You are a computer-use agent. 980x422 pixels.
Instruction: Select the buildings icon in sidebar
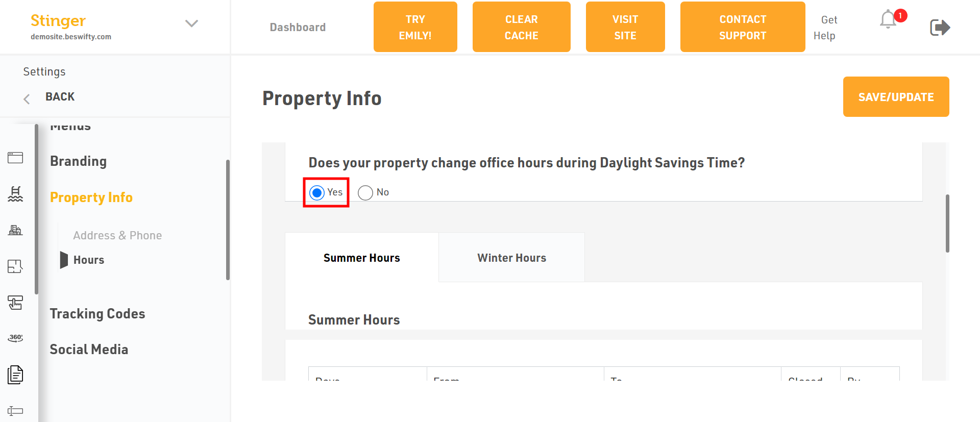(15, 230)
